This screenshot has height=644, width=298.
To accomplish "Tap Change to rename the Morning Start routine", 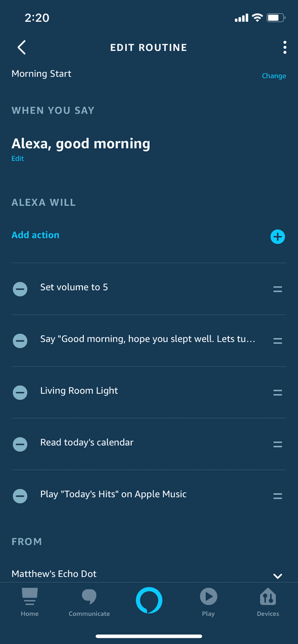I will [274, 75].
